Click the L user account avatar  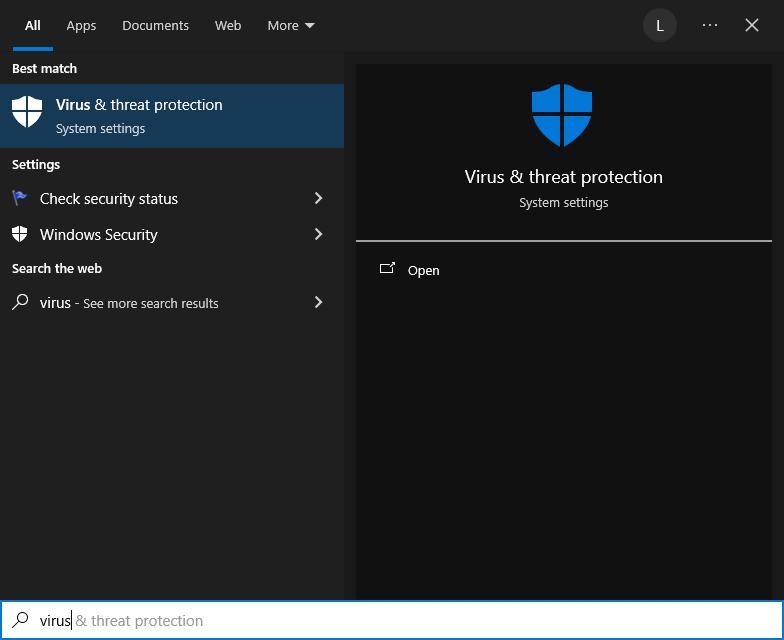point(660,25)
